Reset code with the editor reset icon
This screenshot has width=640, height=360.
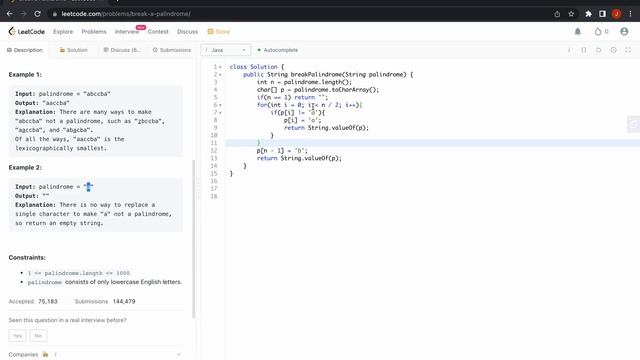click(598, 50)
